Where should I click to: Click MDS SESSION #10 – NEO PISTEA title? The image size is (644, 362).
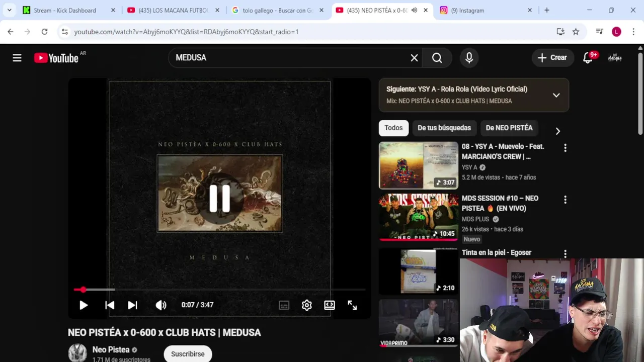coord(500,203)
